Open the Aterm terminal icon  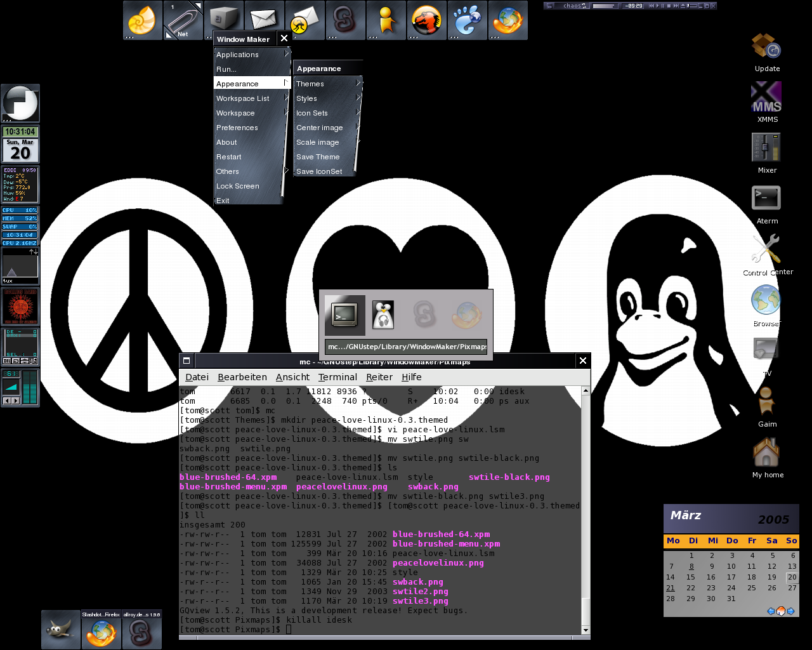pyautogui.click(x=766, y=197)
